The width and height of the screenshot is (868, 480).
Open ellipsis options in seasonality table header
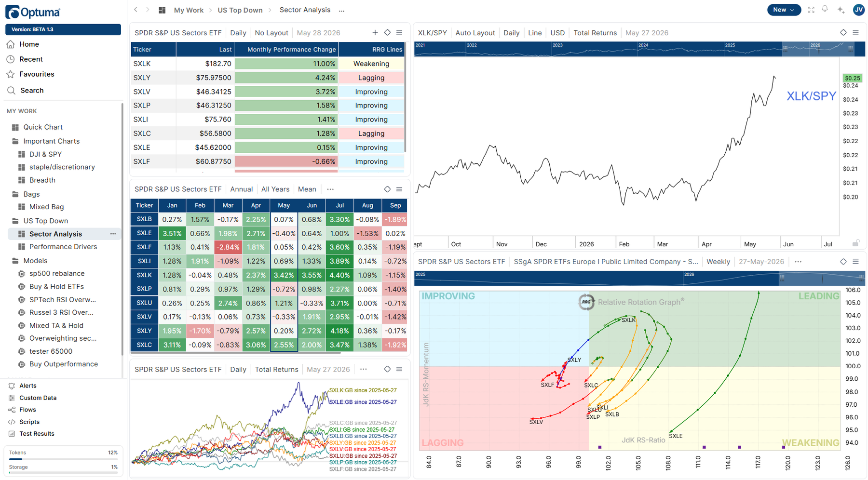[330, 189]
